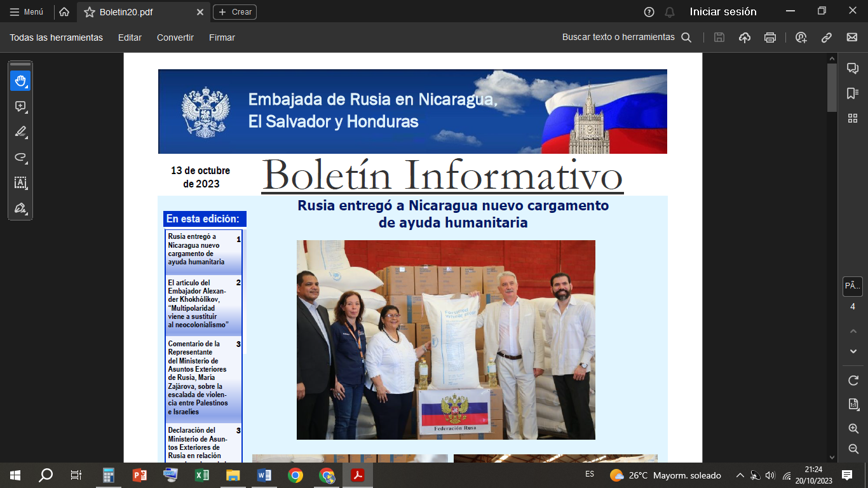868x488 pixels.
Task: Open the Home screen icon
Action: (x=64, y=11)
